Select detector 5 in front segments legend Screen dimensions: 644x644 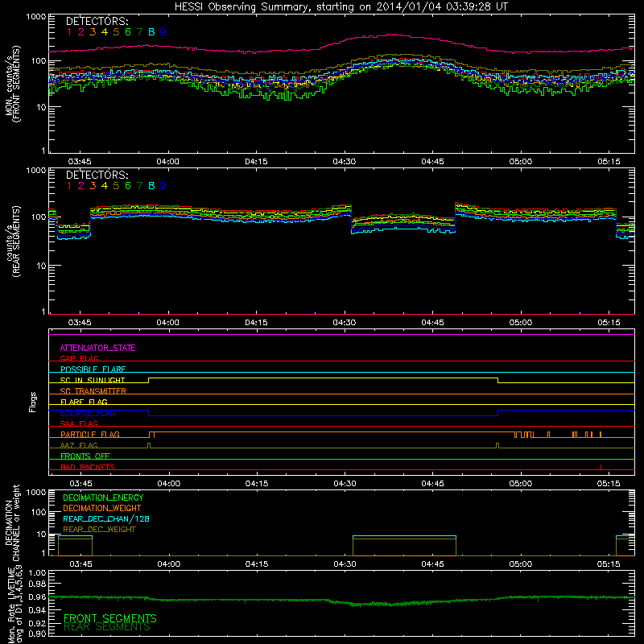click(116, 32)
